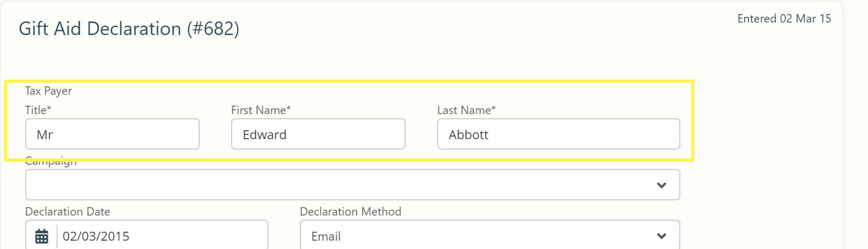Image resolution: width=868 pixels, height=249 pixels.
Task: Click the Campaign dropdown chevron arrow
Action: click(661, 185)
